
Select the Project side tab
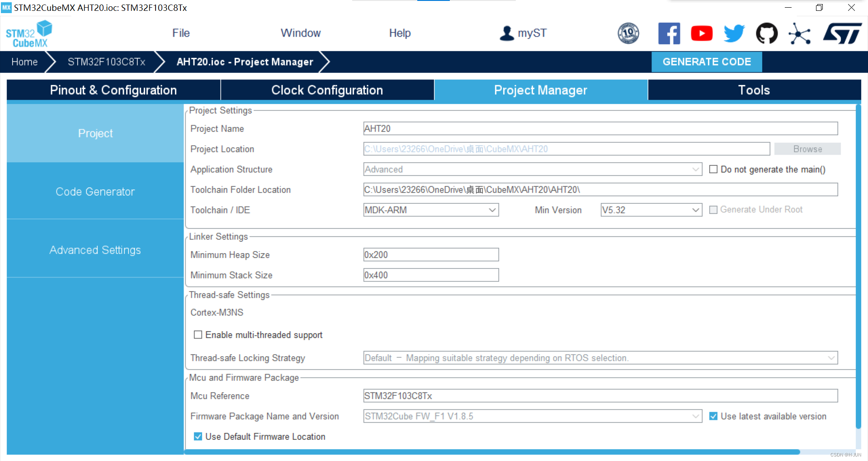95,133
